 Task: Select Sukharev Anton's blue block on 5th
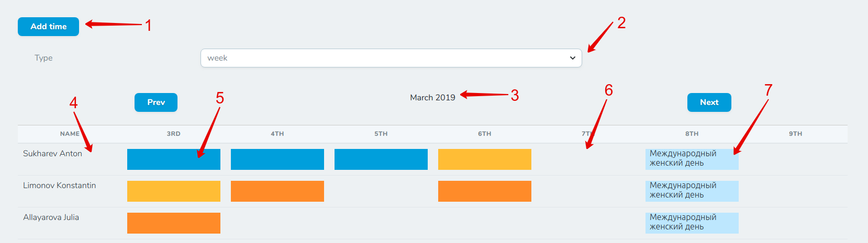(381, 159)
